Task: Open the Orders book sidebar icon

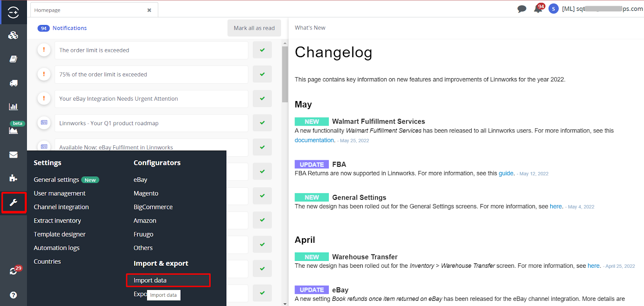Action: pos(13,59)
